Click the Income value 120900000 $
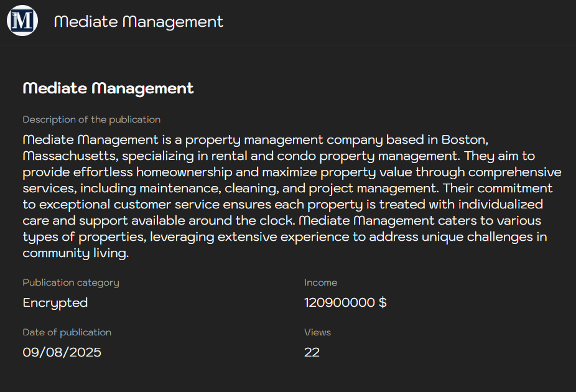This screenshot has width=576, height=392. 345,302
